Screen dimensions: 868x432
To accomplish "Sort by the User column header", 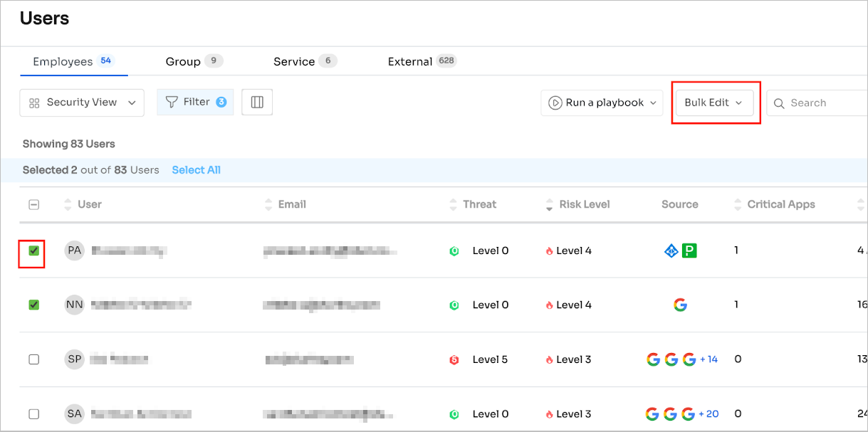I will pyautogui.click(x=83, y=204).
